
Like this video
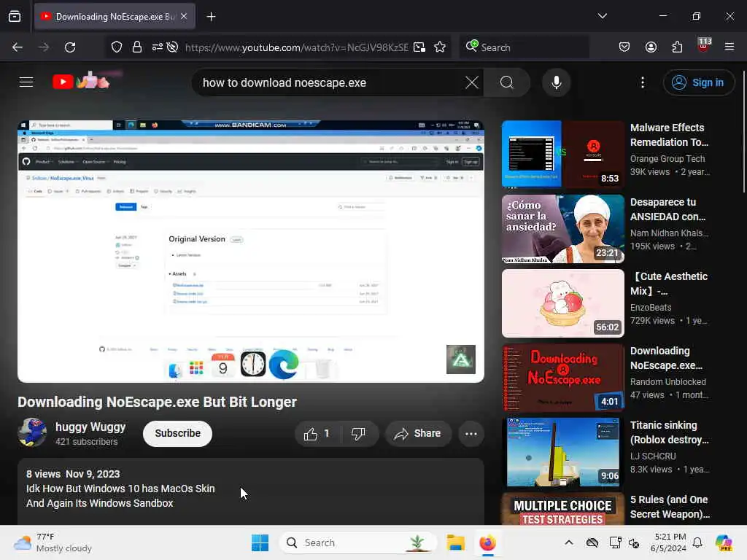(x=317, y=434)
